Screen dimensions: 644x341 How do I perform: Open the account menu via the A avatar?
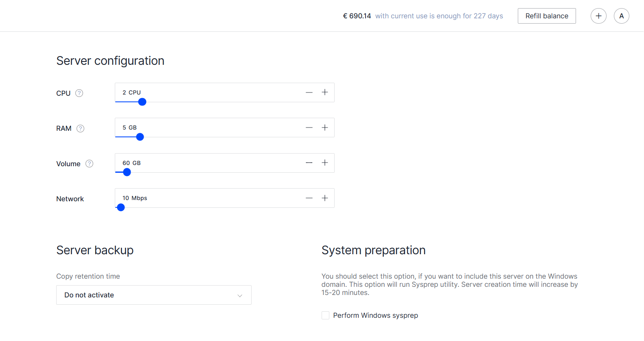(x=622, y=15)
